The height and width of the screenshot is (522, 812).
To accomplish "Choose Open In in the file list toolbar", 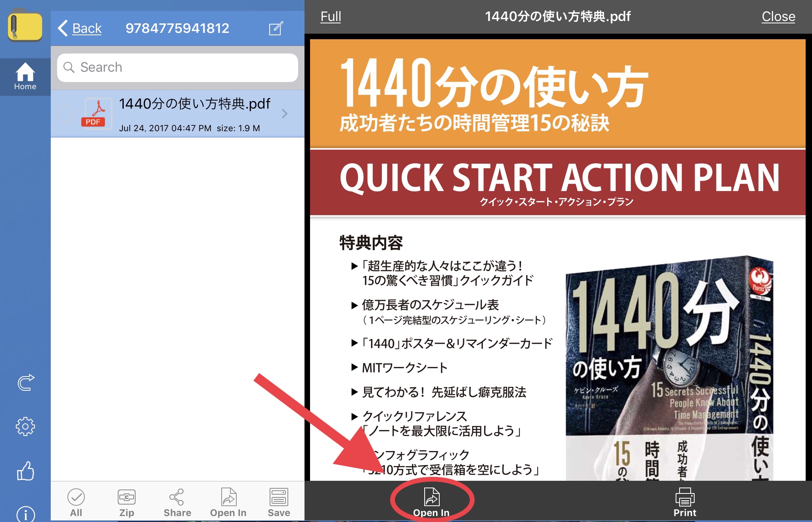I will pos(228,503).
